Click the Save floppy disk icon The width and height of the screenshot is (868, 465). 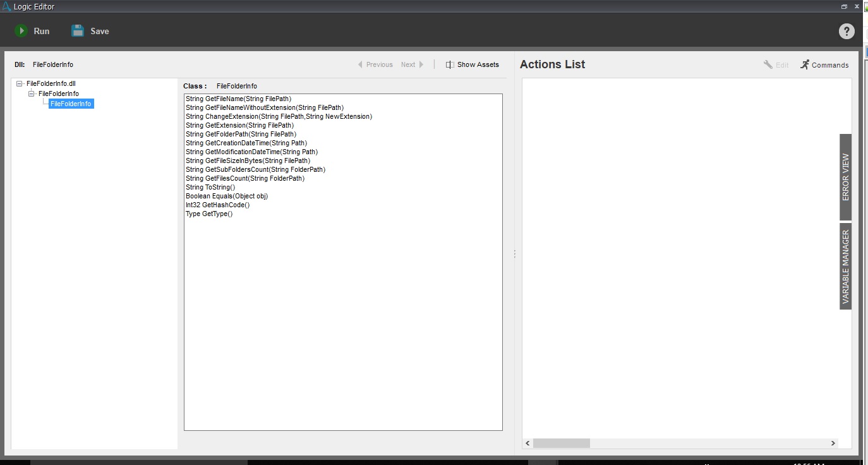tap(78, 31)
